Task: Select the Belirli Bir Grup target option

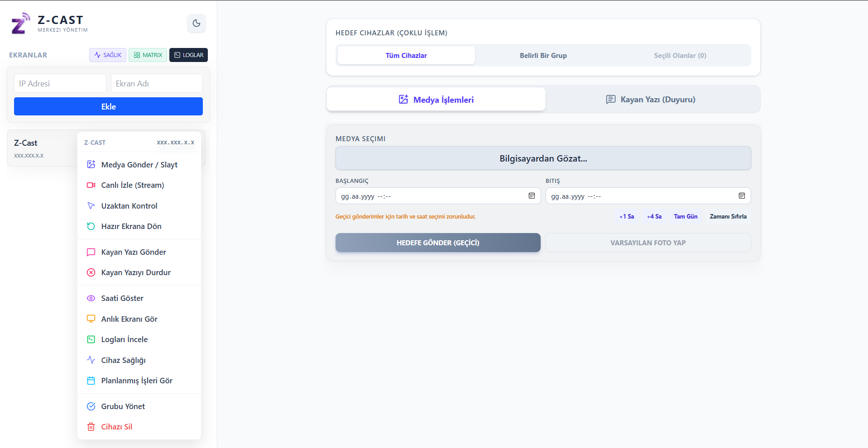Action: [x=543, y=55]
